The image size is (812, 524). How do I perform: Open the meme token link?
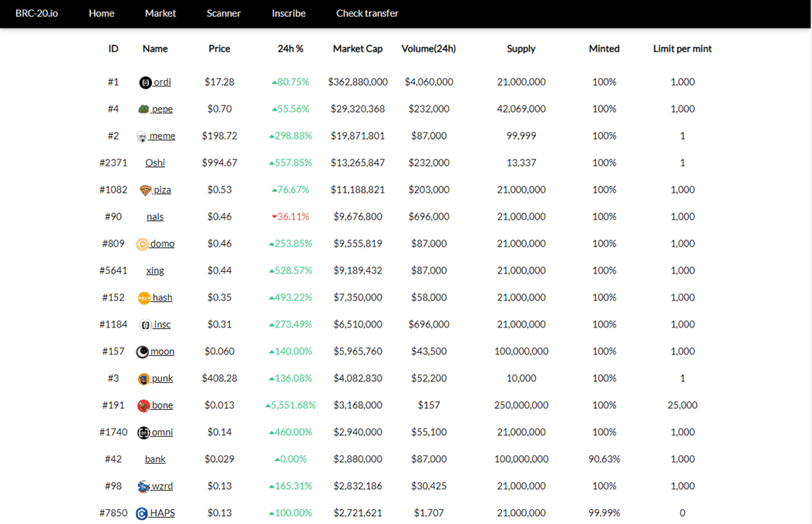click(163, 136)
